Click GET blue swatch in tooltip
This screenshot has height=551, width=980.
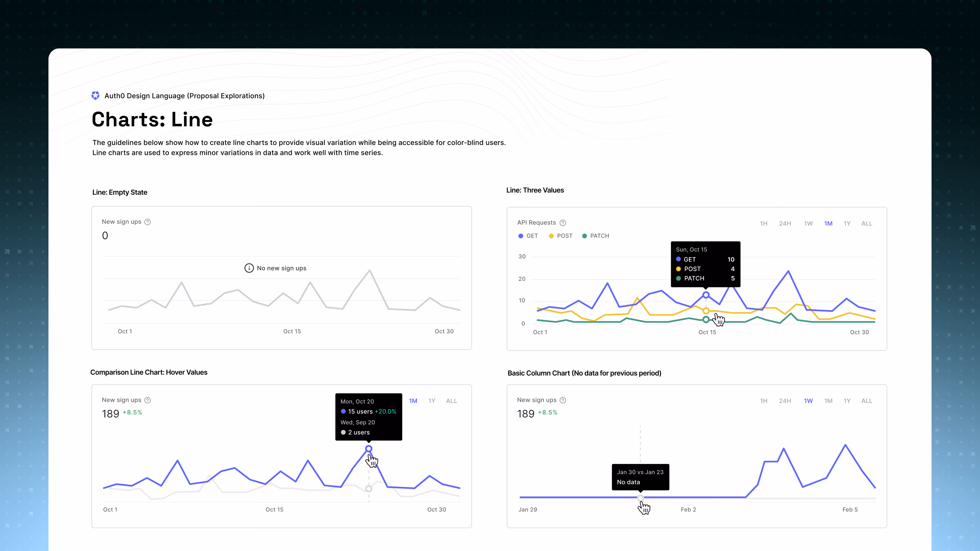pyautogui.click(x=678, y=259)
